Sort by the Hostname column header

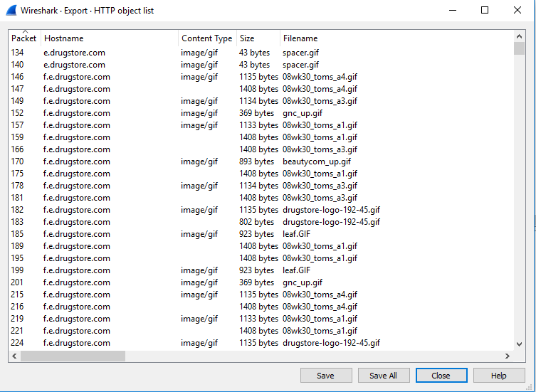click(110, 38)
